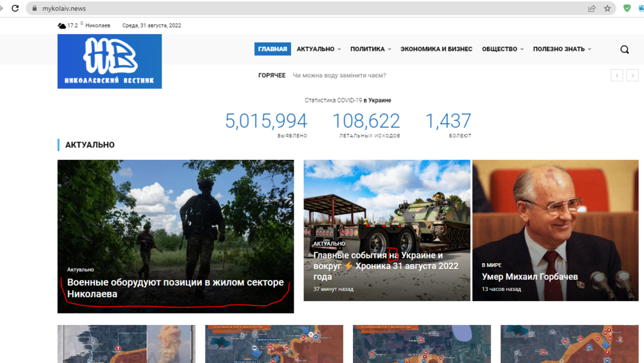
Task: Click the padlock site security icon
Action: [x=33, y=8]
